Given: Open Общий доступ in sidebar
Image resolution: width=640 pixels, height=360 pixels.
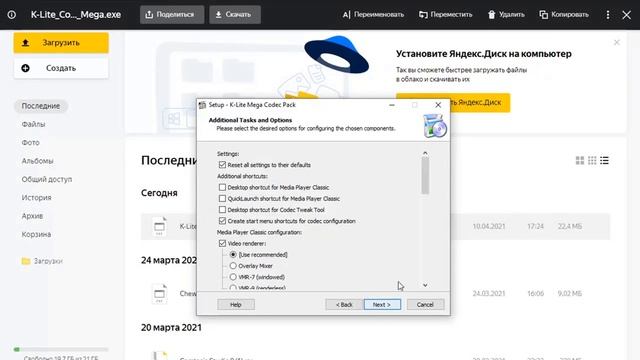Looking at the screenshot, I should pos(47,179).
